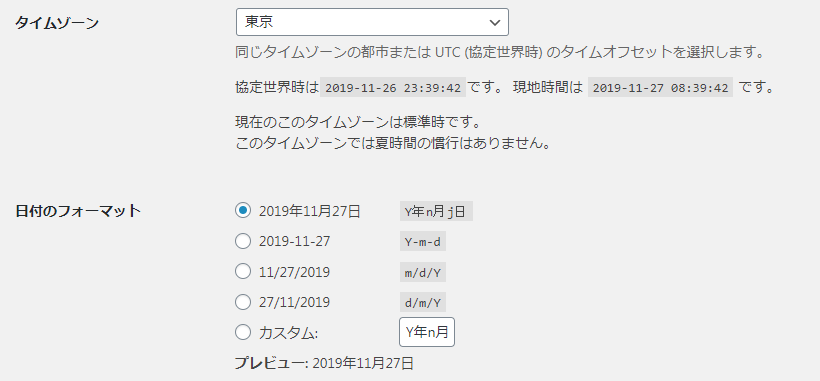Viewport: 820px width, 381px height.
Task: Focus the custom date format text field
Action: (427, 332)
